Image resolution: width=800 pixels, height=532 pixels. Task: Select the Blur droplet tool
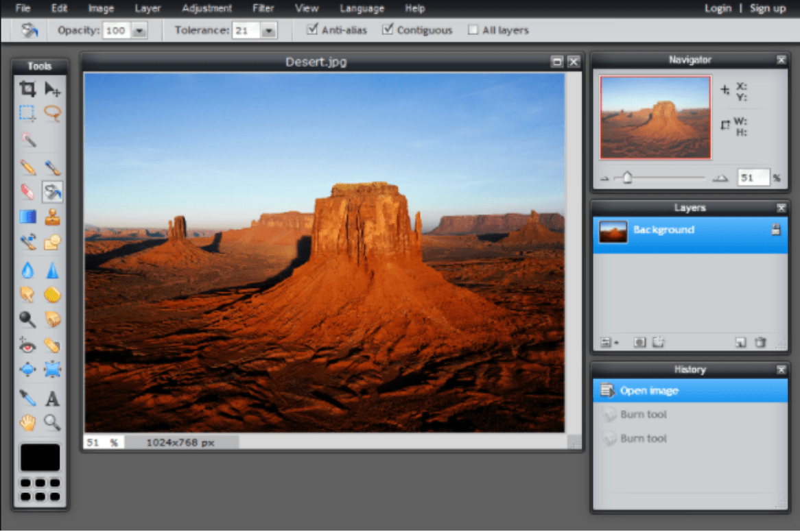tap(27, 270)
